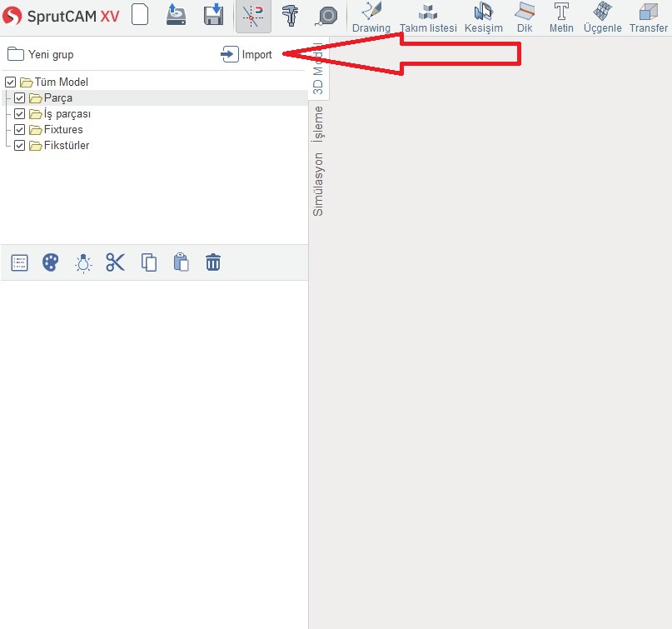Toggle the Fikstürler checkbox
The height and width of the screenshot is (629, 672).
20,146
